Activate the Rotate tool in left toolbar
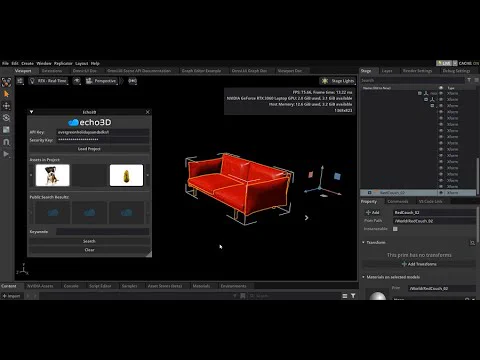Viewport: 480px width, 360px height. click(6, 118)
